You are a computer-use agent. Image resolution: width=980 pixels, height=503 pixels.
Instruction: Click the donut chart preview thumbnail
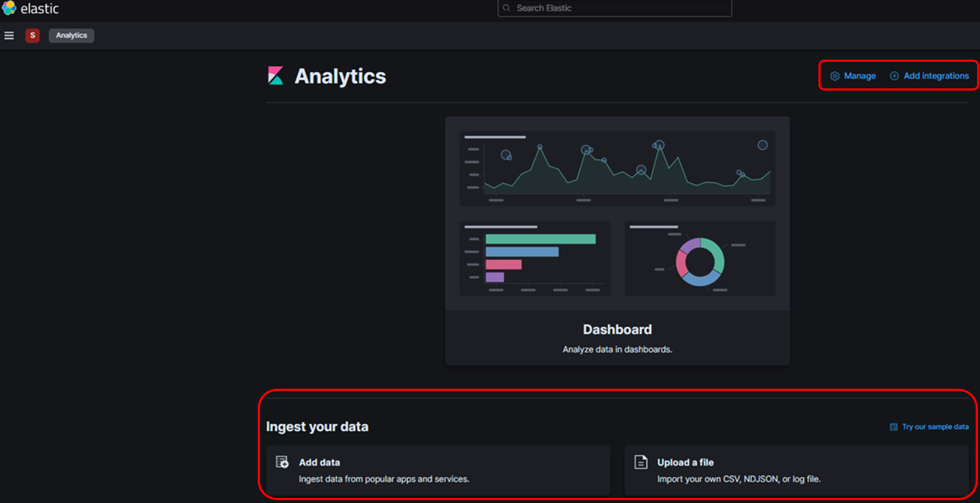click(699, 259)
